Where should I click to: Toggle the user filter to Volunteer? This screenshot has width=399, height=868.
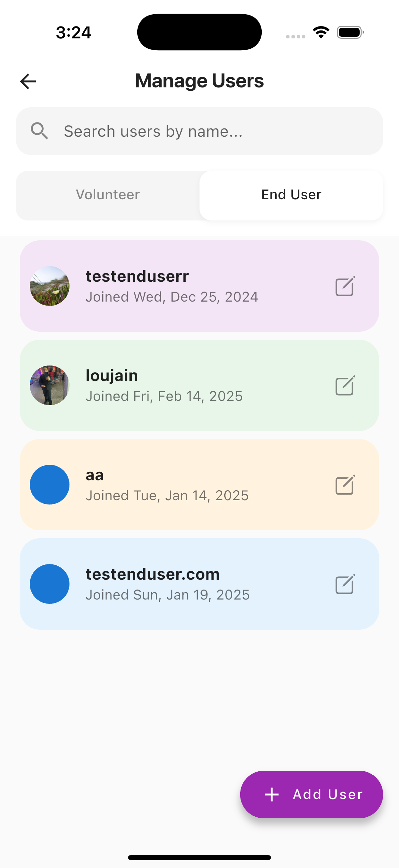tap(108, 194)
